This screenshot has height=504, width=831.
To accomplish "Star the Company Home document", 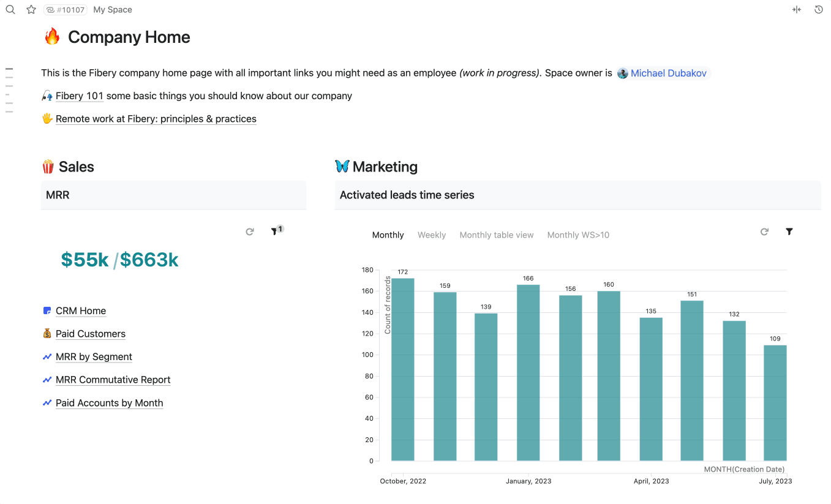I will click(31, 9).
